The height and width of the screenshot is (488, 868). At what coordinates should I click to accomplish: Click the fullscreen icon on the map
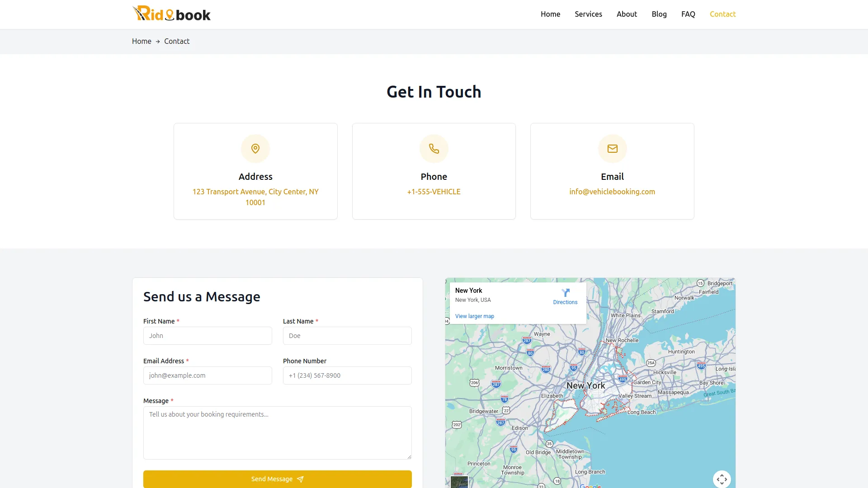pyautogui.click(x=722, y=479)
